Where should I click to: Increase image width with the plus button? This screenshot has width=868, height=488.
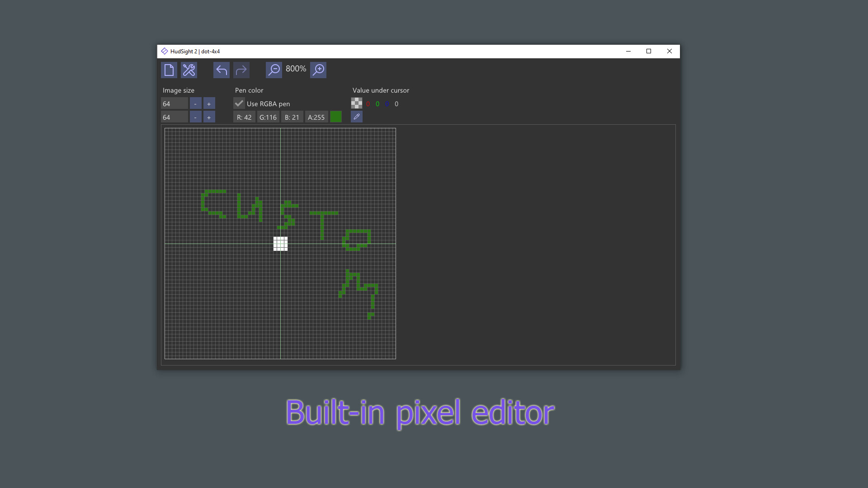tap(209, 103)
